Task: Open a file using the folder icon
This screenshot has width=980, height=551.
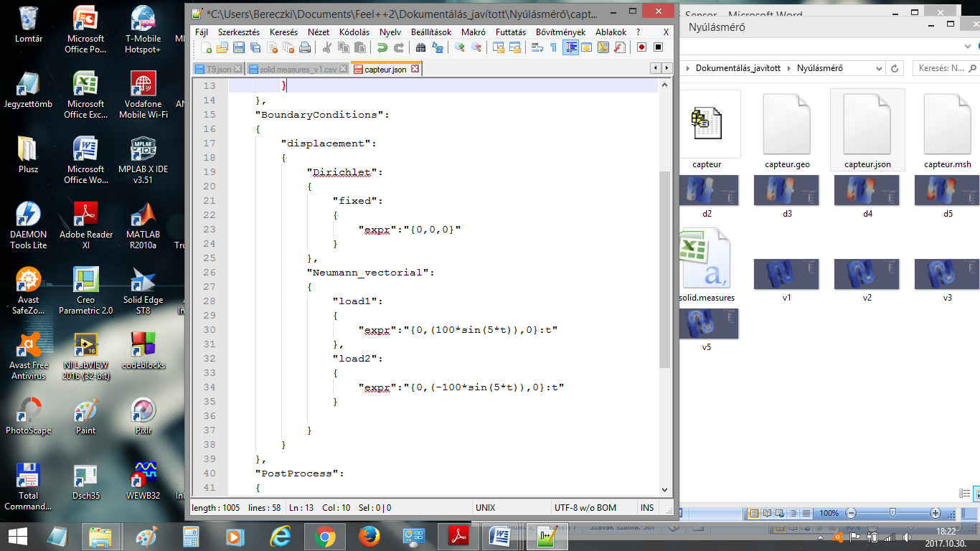Action: click(x=222, y=48)
